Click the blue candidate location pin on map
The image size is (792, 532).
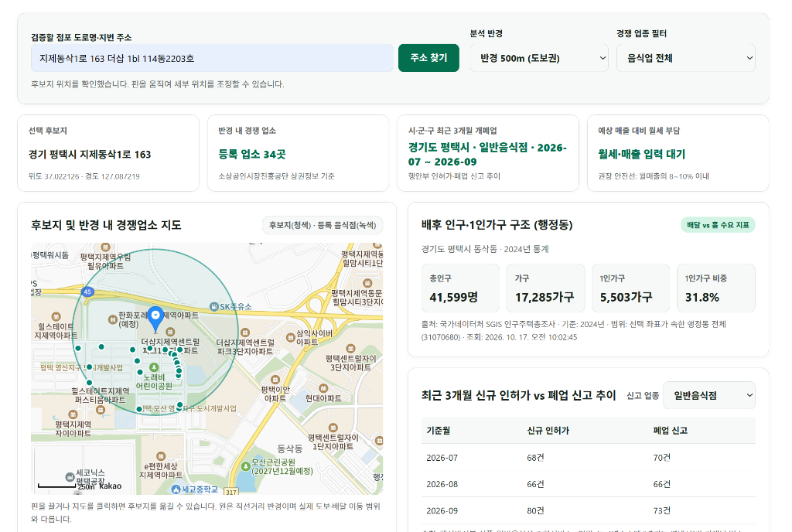156,318
